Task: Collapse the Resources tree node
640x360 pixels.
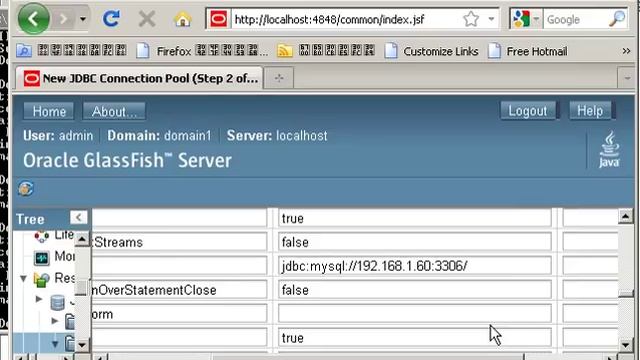Action: click(x=24, y=279)
